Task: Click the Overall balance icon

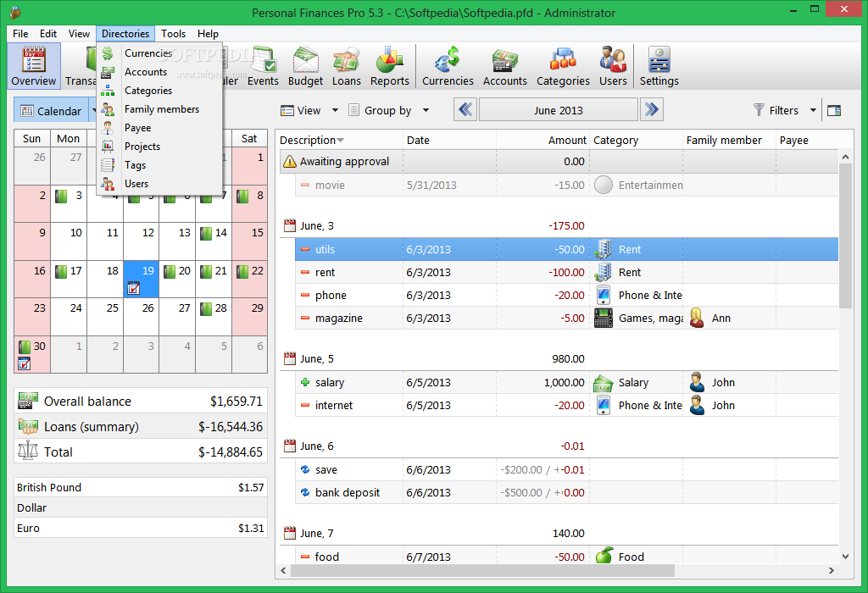Action: pos(28,401)
